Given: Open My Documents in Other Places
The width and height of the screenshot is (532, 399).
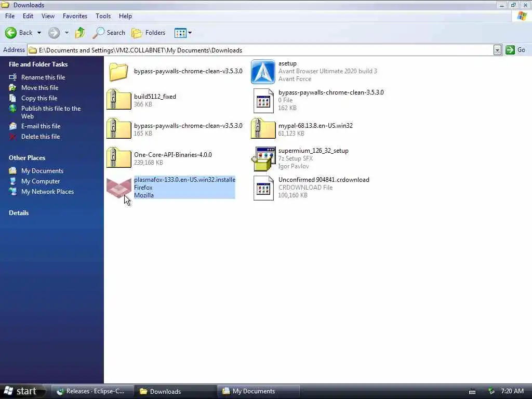Looking at the screenshot, I should [x=42, y=170].
